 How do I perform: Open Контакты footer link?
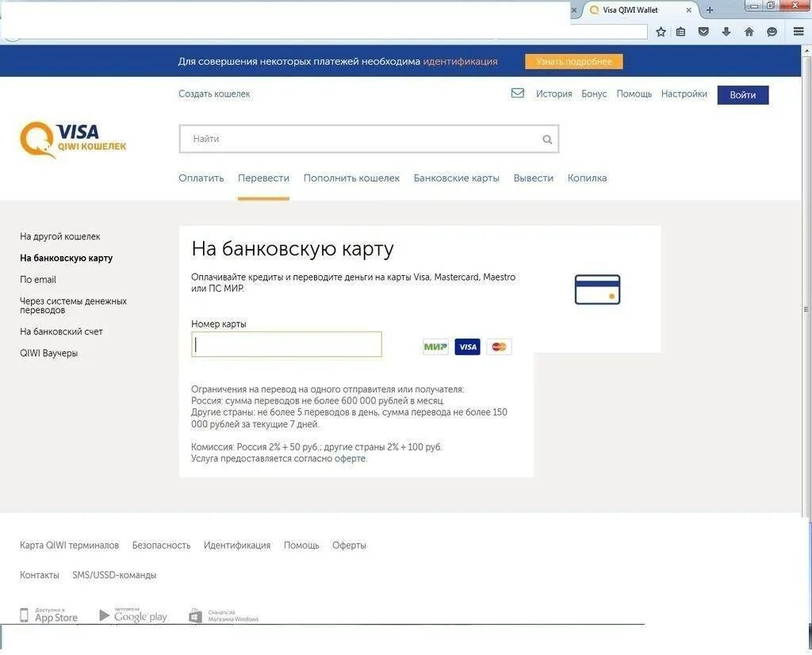point(40,575)
